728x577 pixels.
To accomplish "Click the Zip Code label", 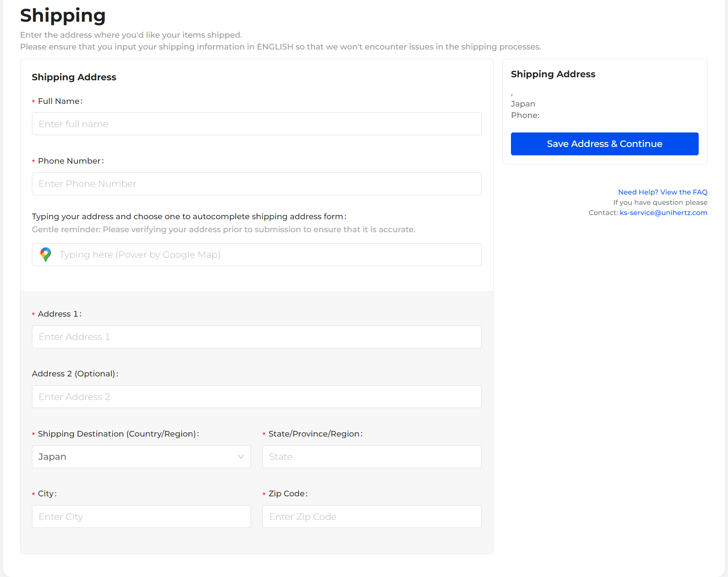I will click(x=287, y=494).
